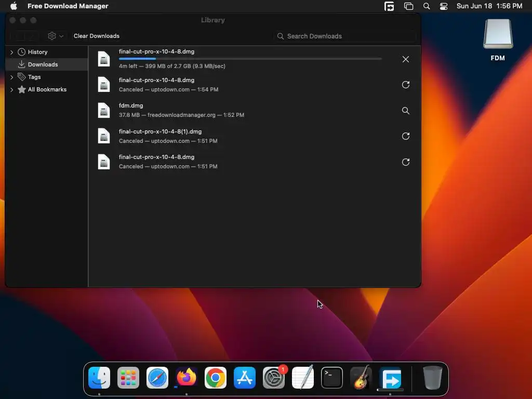Focus the Search Downloads field
The width and height of the screenshot is (532, 399).
point(345,36)
